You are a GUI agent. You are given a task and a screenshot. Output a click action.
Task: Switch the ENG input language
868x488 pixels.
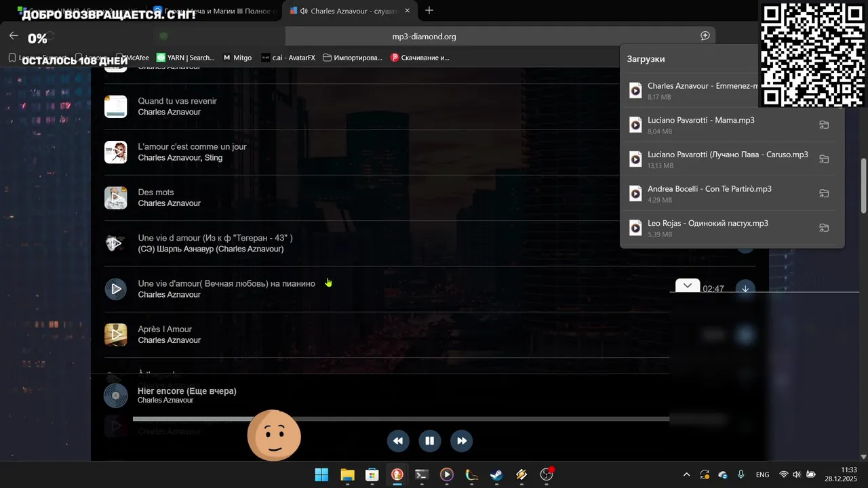click(762, 474)
